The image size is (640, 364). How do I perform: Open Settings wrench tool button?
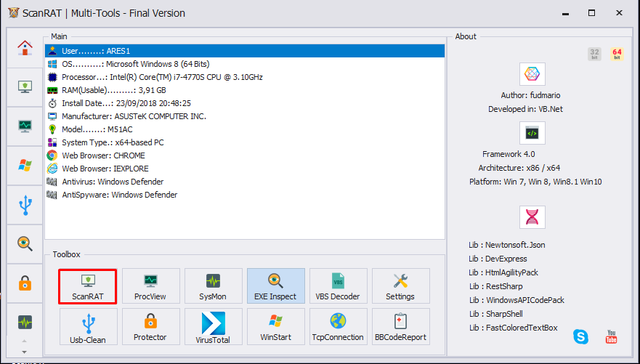point(400,286)
